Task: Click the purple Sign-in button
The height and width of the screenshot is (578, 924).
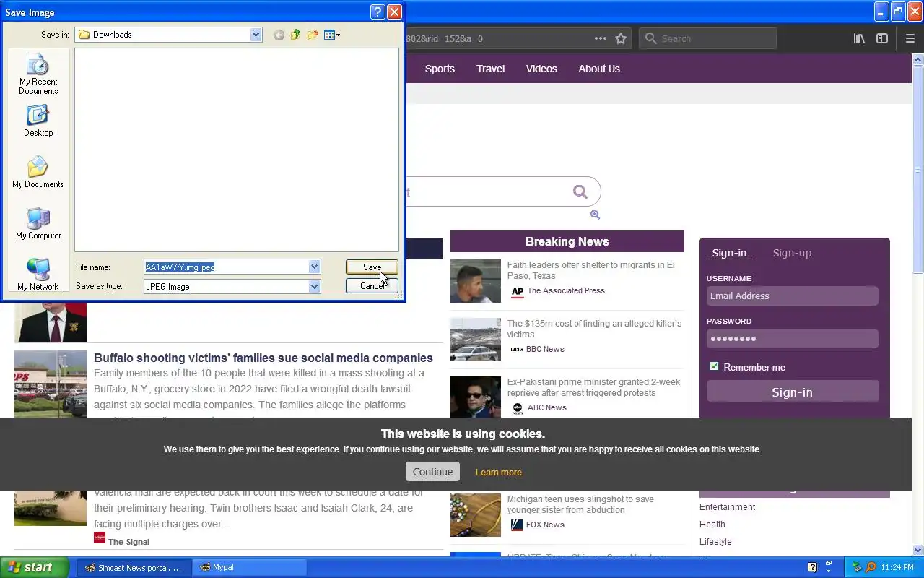Action: click(792, 392)
